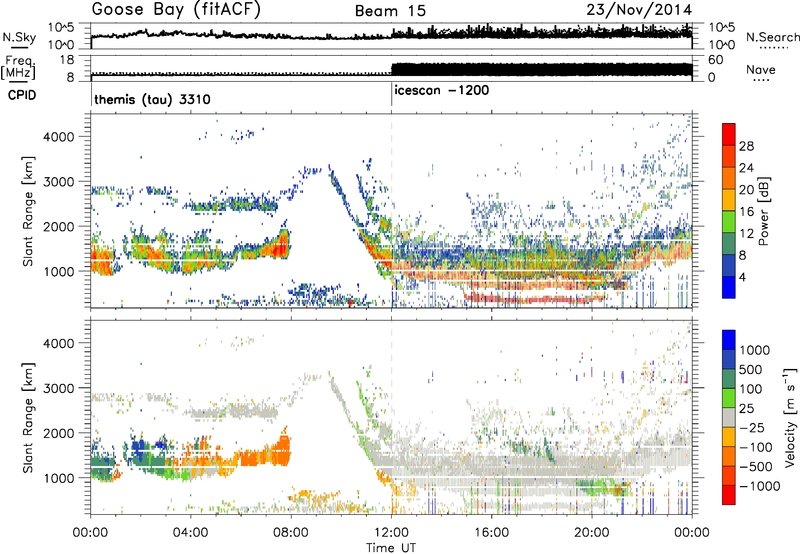Click the 'icescan -1200' CPID text
Viewport: 800px width, 554px height.
coord(442,91)
